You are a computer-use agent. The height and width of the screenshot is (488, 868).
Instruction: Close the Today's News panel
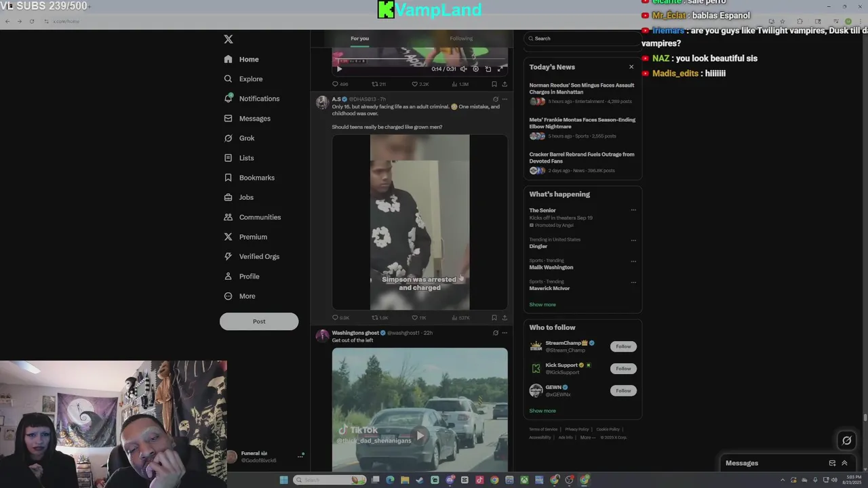(631, 66)
